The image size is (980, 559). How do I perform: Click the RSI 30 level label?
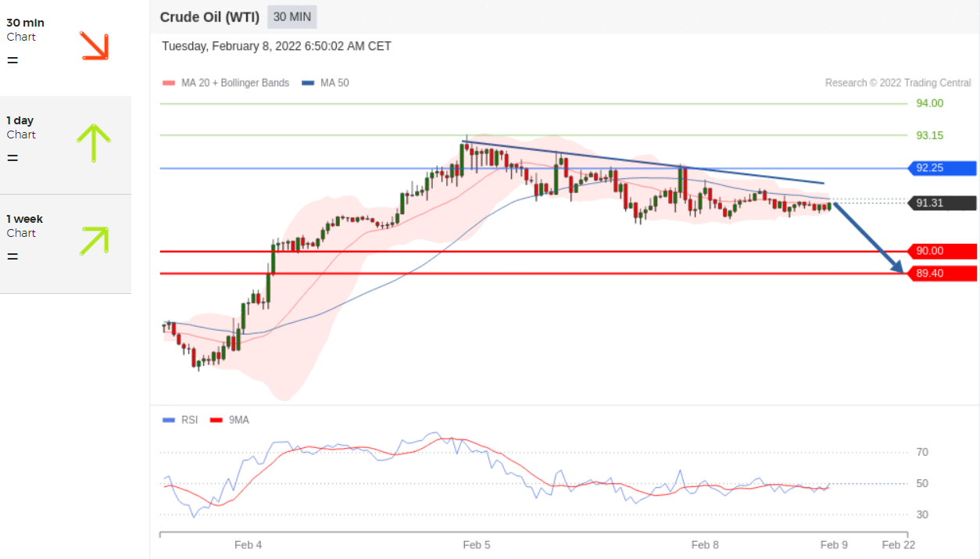pyautogui.click(x=922, y=514)
